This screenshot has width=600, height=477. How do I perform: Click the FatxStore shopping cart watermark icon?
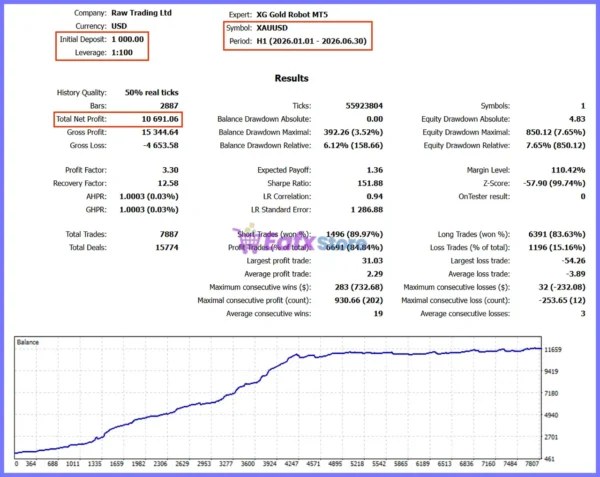coord(246,238)
